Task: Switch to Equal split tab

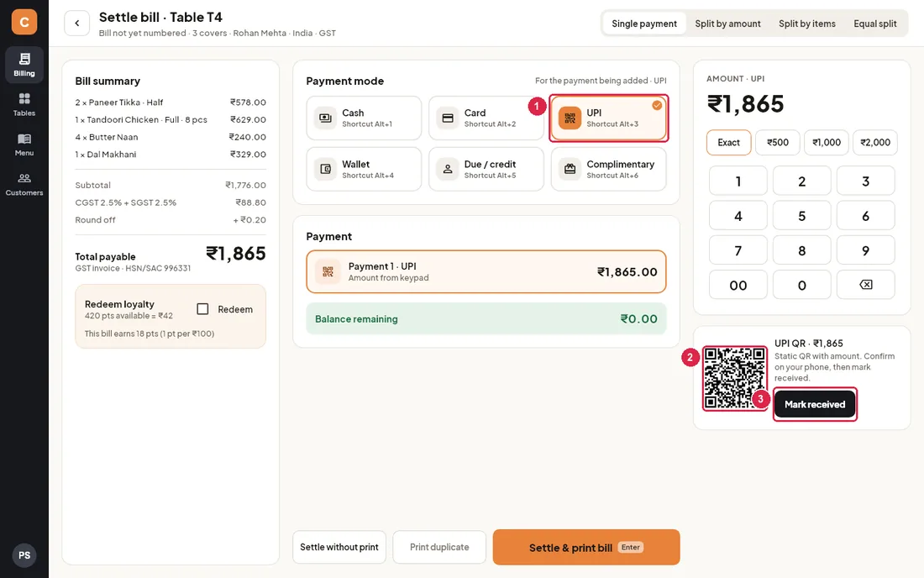Action: (875, 24)
